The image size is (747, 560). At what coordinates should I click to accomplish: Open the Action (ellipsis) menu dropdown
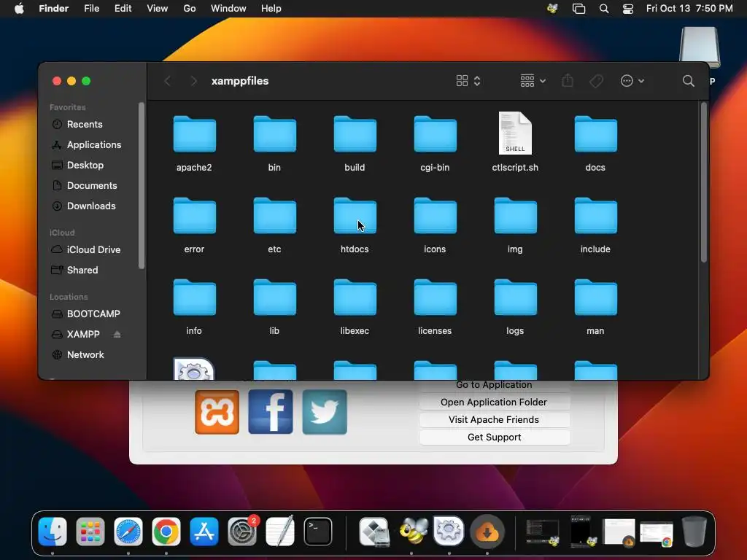[x=632, y=81]
